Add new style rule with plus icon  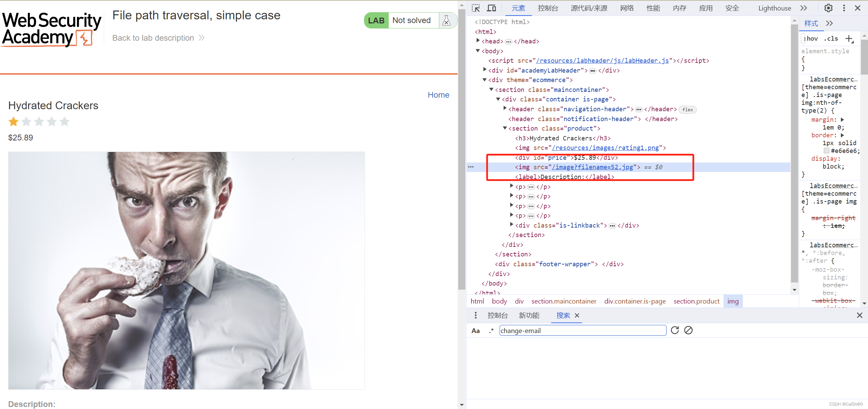(x=849, y=39)
